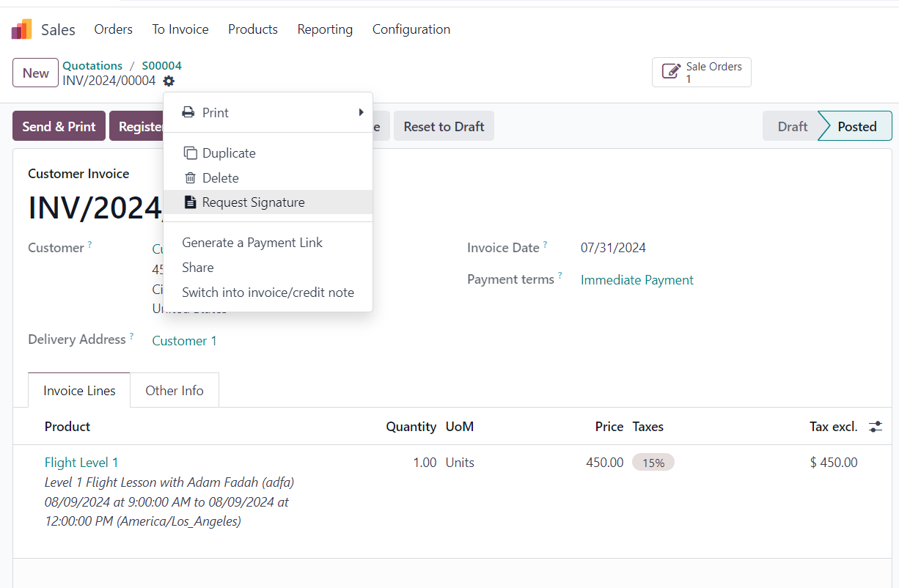The image size is (899, 588).
Task: Click the Taxes column header
Action: coord(648,427)
